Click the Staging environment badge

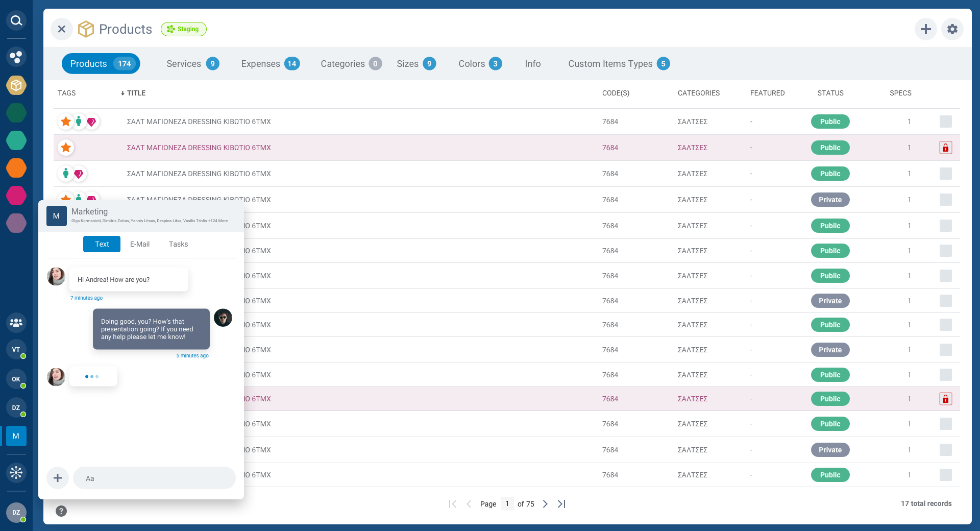click(184, 29)
